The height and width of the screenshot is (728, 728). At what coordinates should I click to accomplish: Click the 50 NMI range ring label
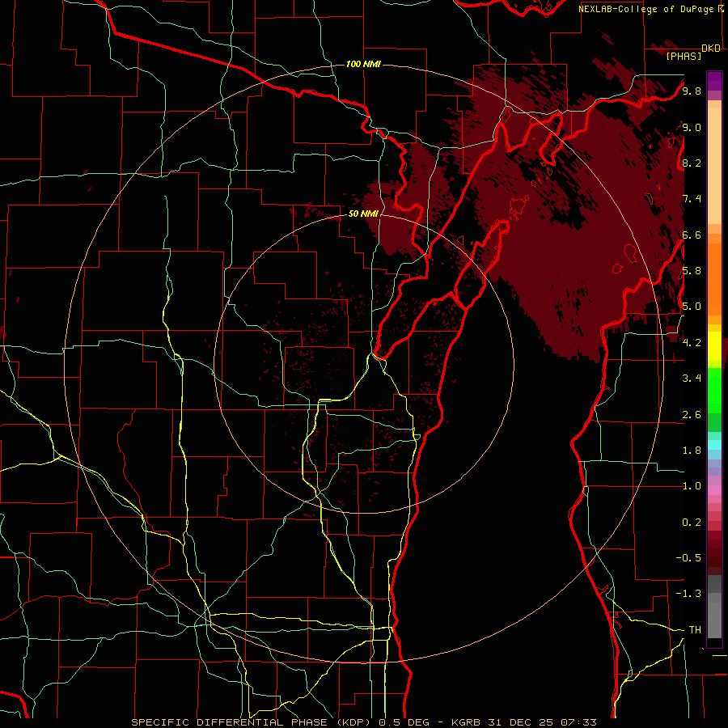[363, 214]
